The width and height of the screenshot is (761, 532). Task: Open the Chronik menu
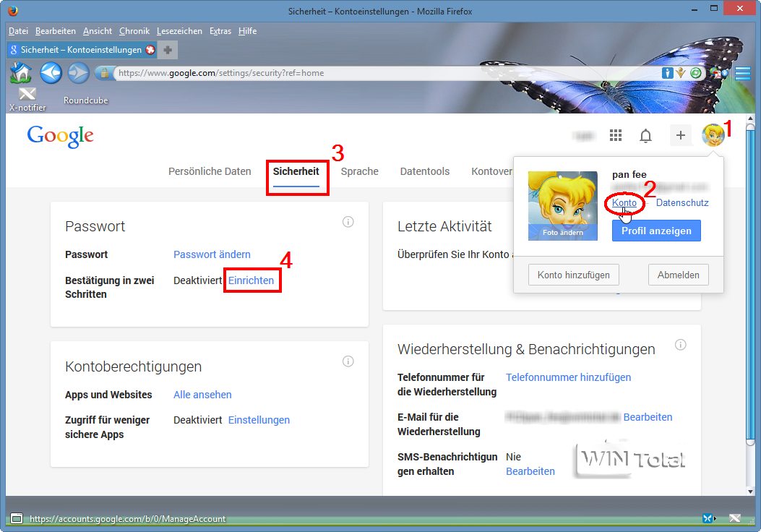(x=134, y=31)
